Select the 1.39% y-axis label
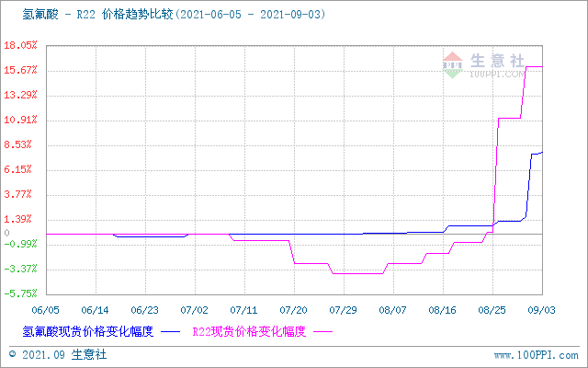The image size is (588, 368). click(18, 219)
